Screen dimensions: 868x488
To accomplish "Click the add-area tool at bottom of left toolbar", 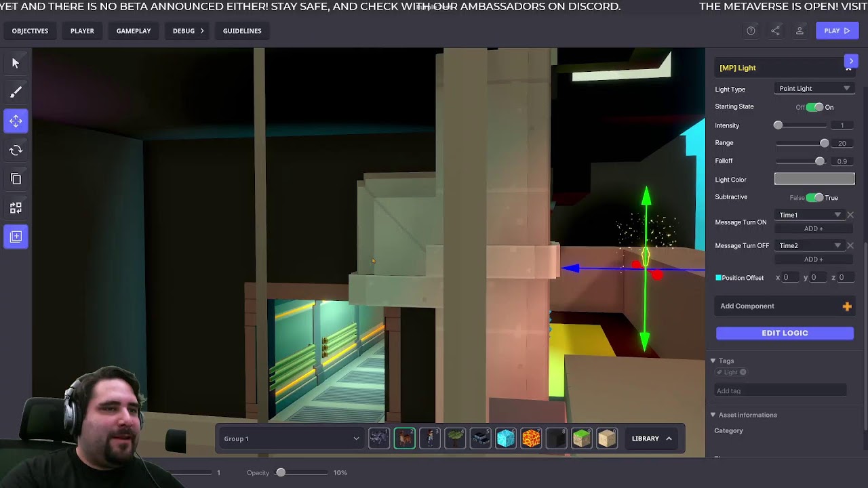I will (x=16, y=236).
